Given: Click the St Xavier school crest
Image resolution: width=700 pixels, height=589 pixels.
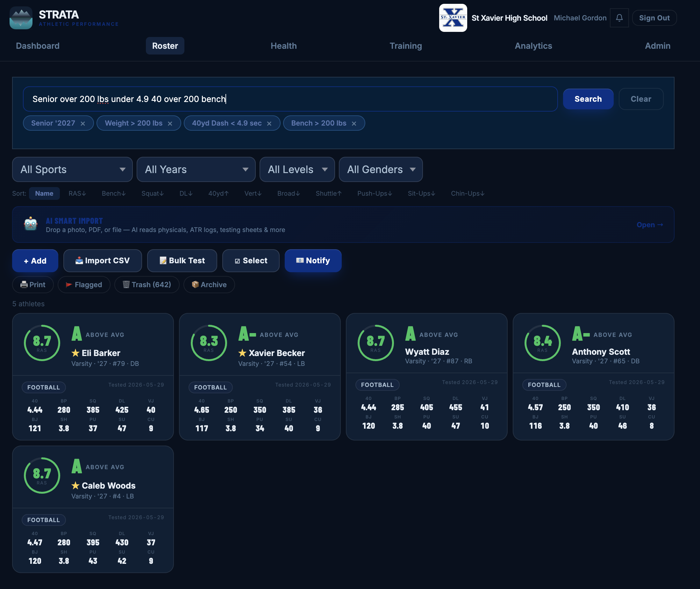Looking at the screenshot, I should click(x=453, y=18).
